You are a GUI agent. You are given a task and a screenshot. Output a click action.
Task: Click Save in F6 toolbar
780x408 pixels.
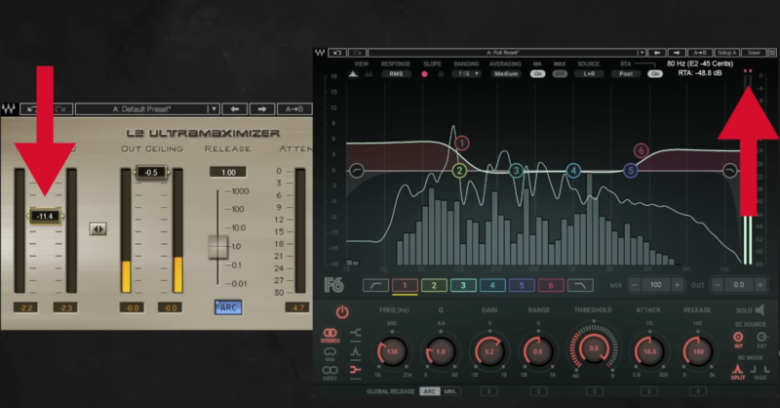pyautogui.click(x=754, y=52)
